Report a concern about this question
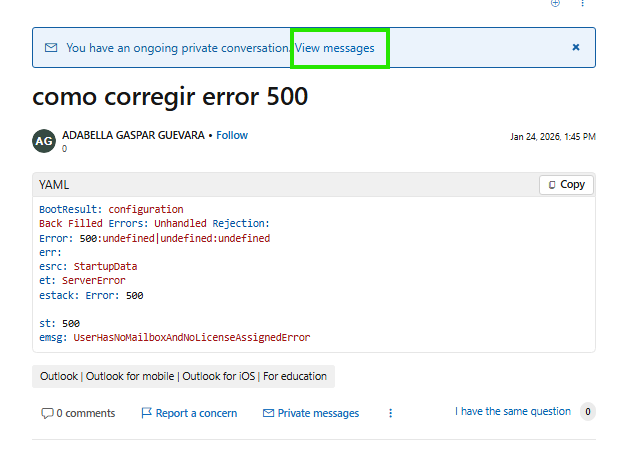The image size is (617, 454). 189,413
